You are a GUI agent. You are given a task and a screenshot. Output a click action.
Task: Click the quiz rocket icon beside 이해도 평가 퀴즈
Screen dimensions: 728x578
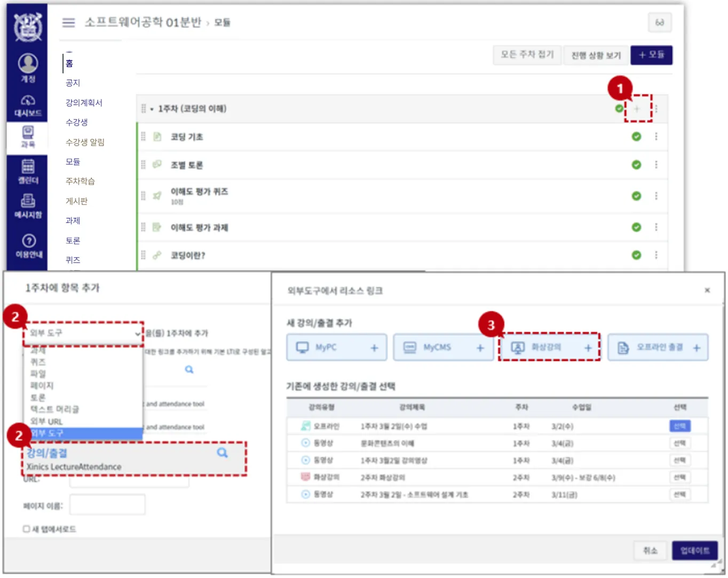pos(157,196)
